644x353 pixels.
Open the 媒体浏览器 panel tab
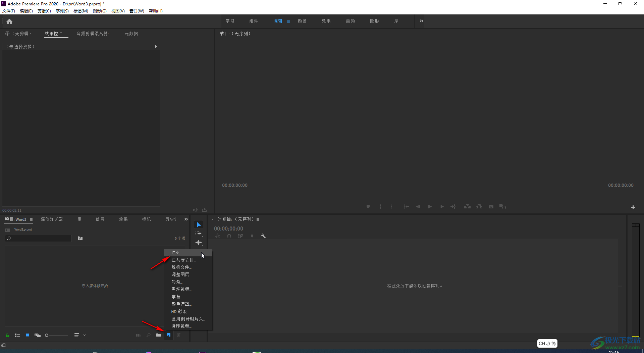pyautogui.click(x=52, y=219)
